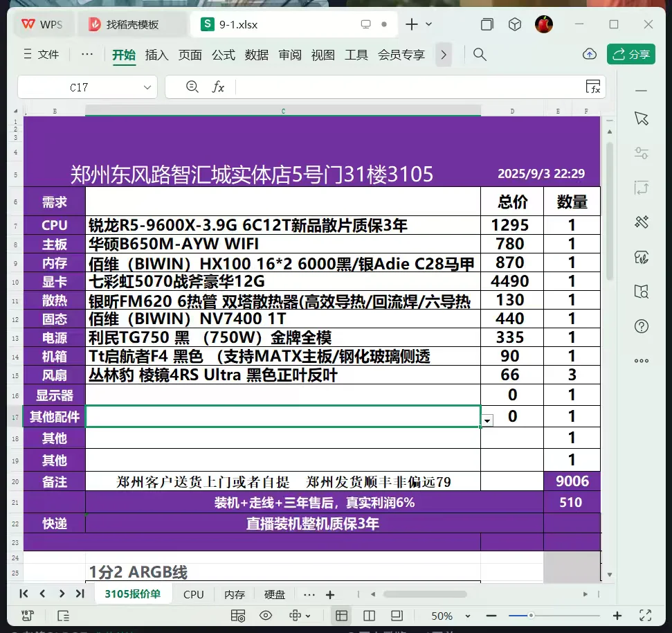Go to next sheet arrow

tap(62, 594)
